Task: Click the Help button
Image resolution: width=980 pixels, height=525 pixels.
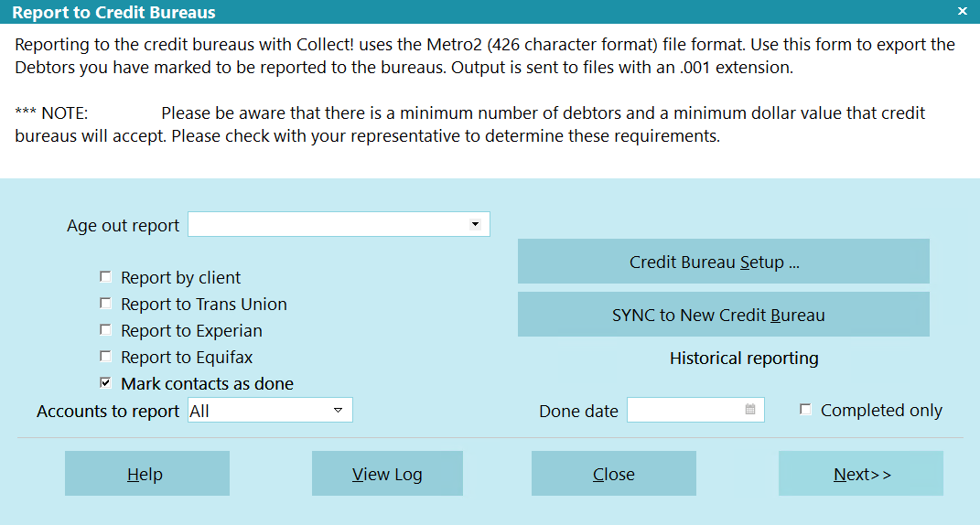Action: click(146, 474)
